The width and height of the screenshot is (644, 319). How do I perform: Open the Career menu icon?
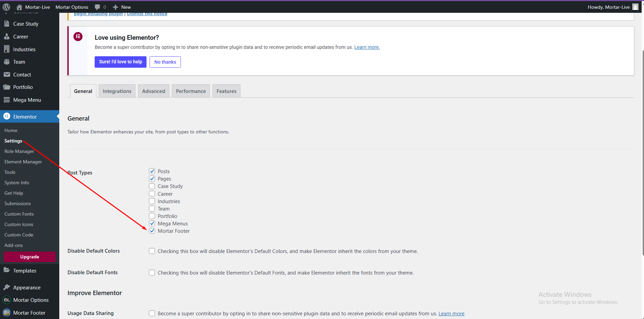(x=7, y=36)
